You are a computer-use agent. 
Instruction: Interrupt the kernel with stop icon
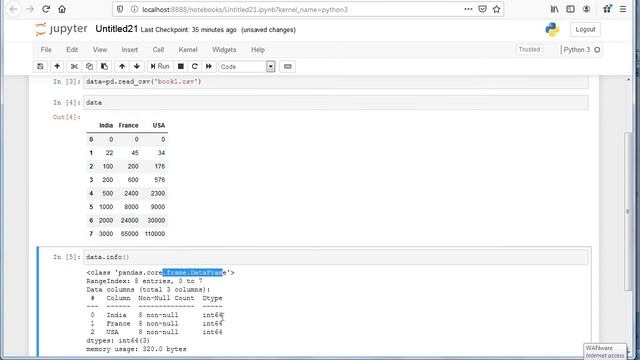180,67
